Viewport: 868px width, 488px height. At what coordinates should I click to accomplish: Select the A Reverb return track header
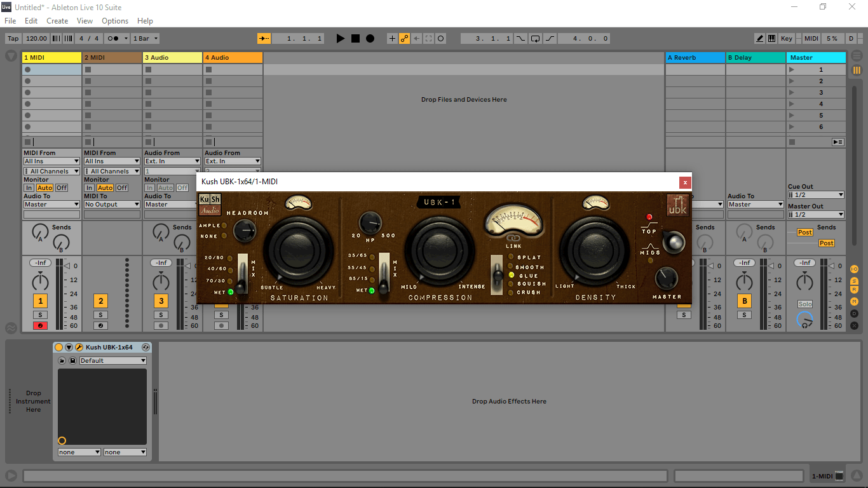coord(695,57)
